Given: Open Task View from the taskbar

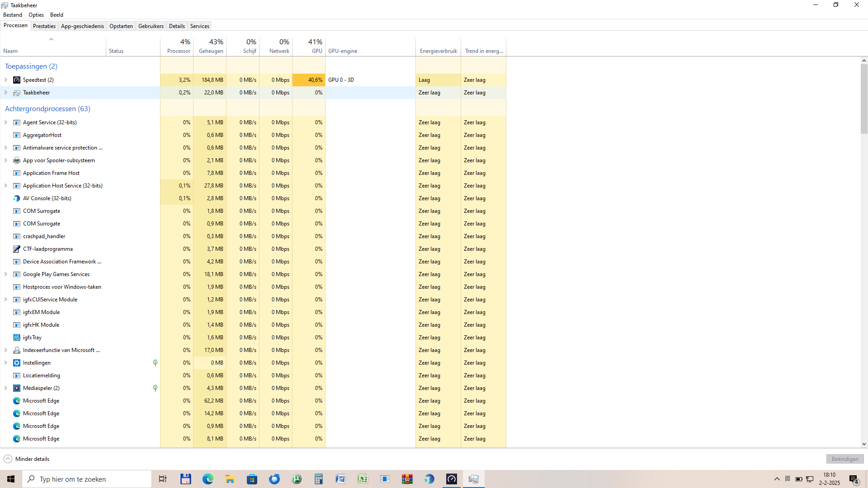Looking at the screenshot, I should pos(163,479).
